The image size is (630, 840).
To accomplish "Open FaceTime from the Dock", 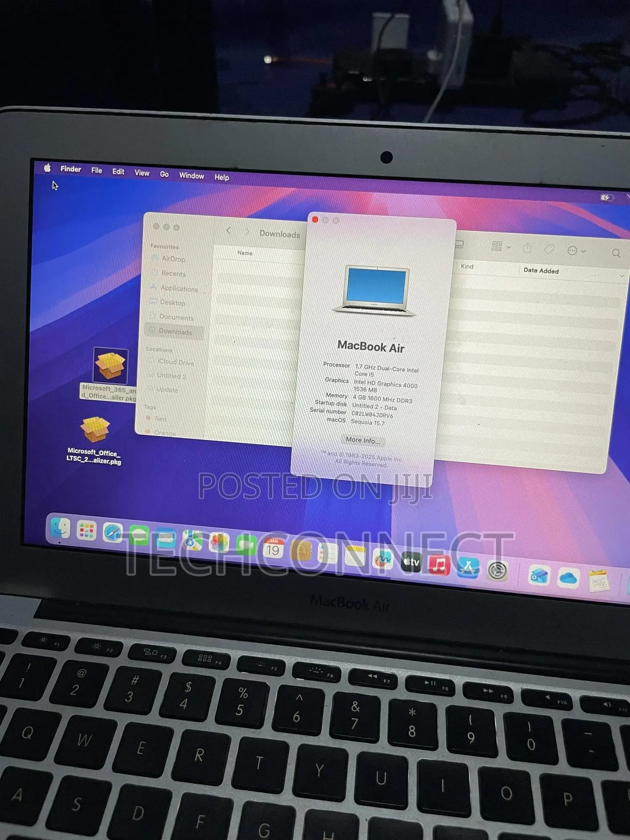I will click(x=246, y=546).
